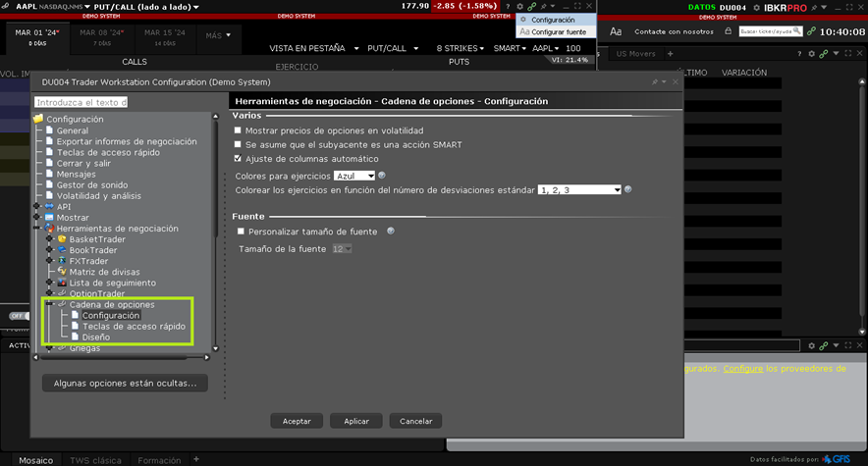This screenshot has height=466, width=868.
Task: Click the settings search text field
Action: click(81, 102)
